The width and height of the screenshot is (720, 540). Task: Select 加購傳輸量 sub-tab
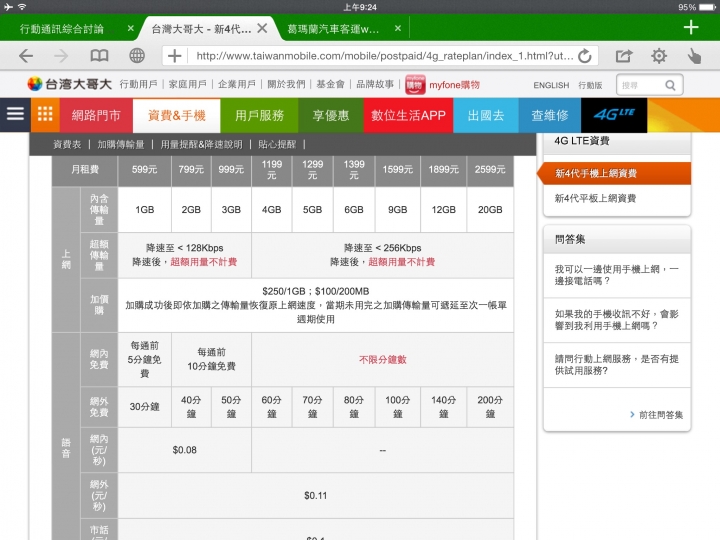(121, 145)
